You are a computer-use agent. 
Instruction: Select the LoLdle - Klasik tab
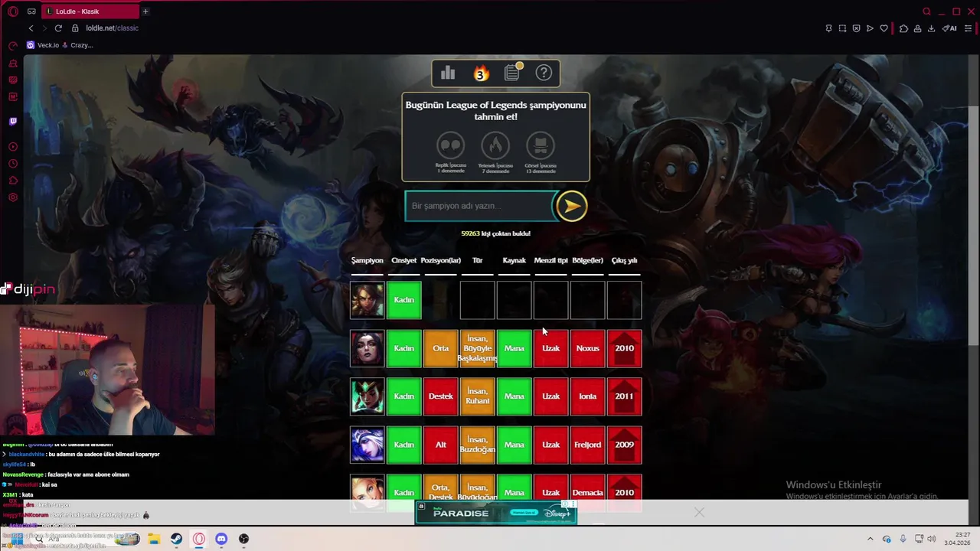pos(90,11)
